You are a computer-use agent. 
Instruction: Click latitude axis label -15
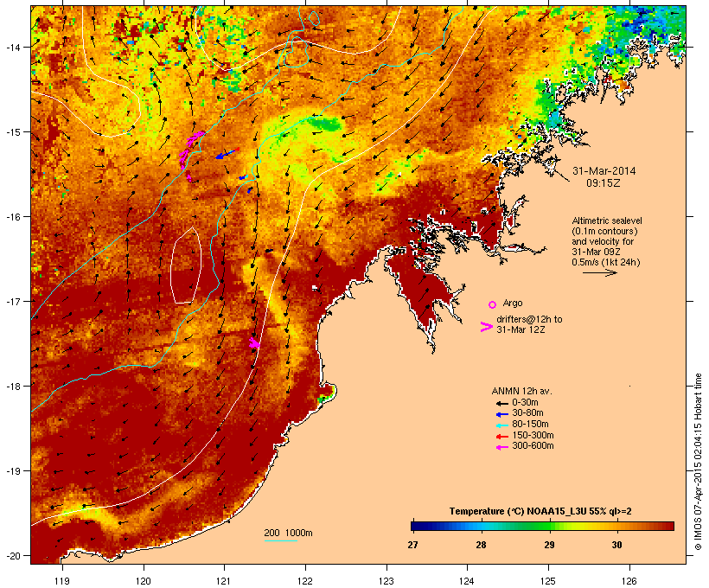coord(12,132)
